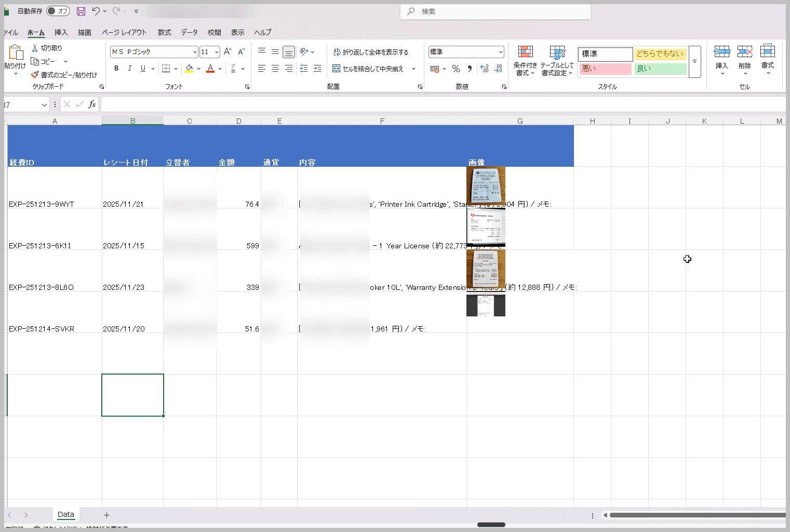Toggle italic formatting
Screen dimensions: 790x532
point(129,69)
